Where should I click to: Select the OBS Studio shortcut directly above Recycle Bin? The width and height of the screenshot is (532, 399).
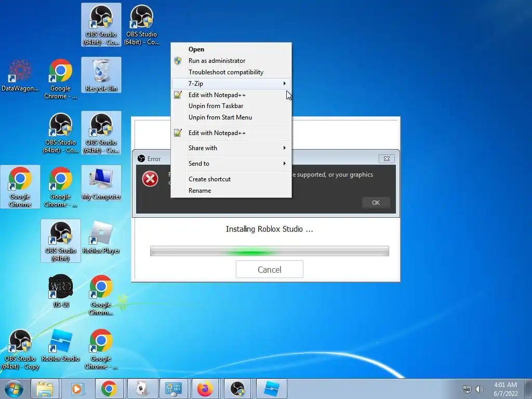tap(101, 25)
